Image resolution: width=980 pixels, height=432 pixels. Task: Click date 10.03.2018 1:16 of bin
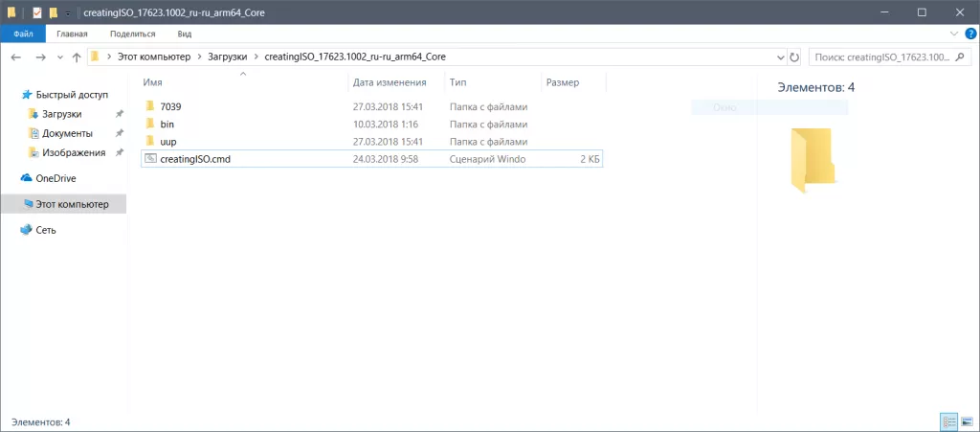385,125
